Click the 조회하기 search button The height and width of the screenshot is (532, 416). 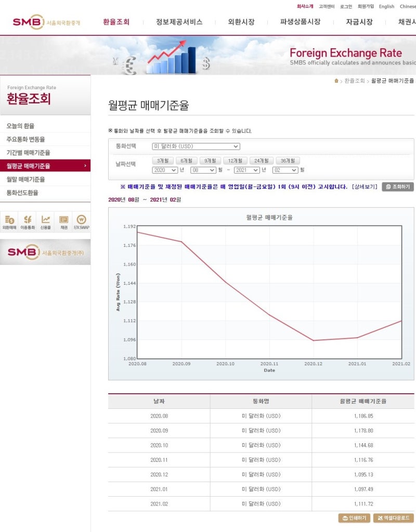[398, 187]
